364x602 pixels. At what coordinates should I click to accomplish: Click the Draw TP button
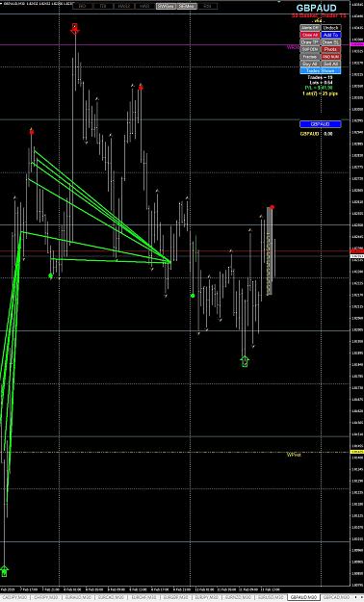pos(310,42)
